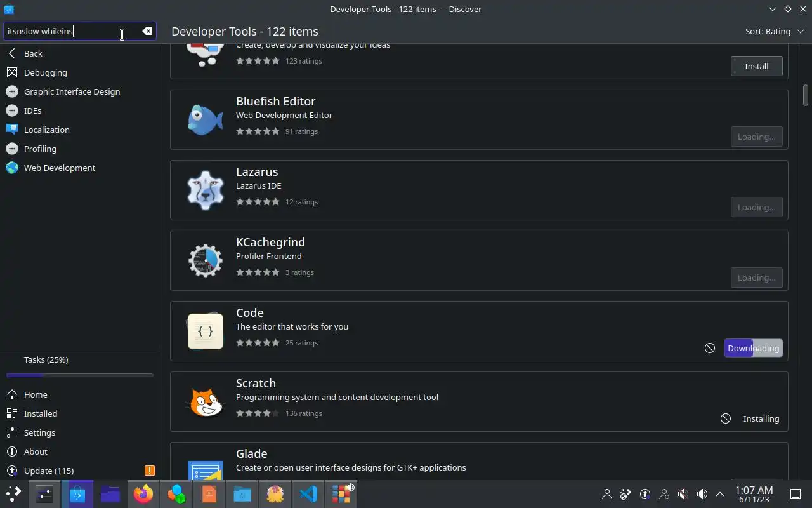
Task: Click Scratch cat icon
Action: 206,401
